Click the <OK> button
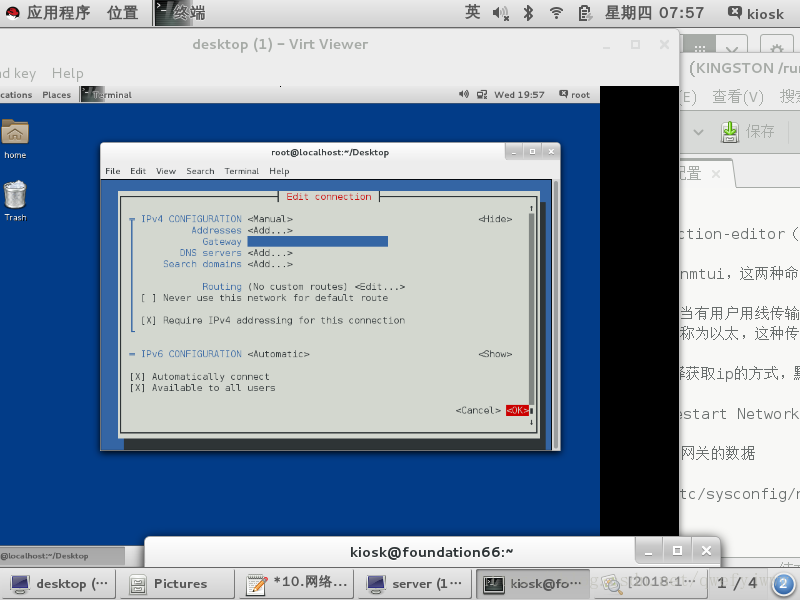The height and width of the screenshot is (600, 800). point(517,410)
